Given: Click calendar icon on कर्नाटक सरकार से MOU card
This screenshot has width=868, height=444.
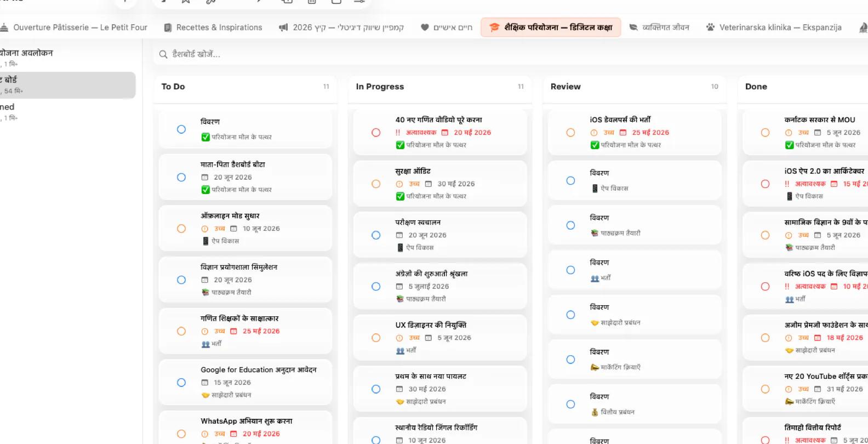Looking at the screenshot, I should (x=818, y=133).
